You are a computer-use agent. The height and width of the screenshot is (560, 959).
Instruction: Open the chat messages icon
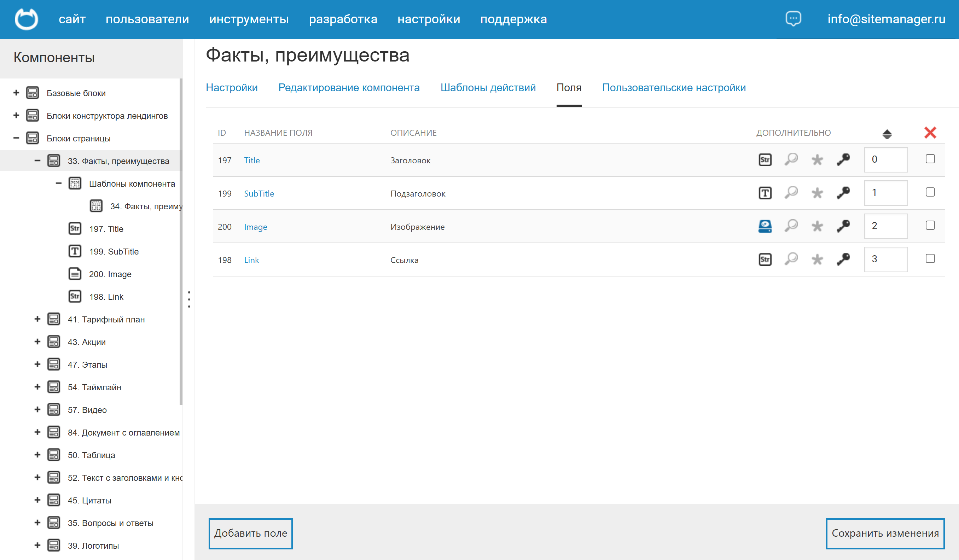(x=793, y=19)
